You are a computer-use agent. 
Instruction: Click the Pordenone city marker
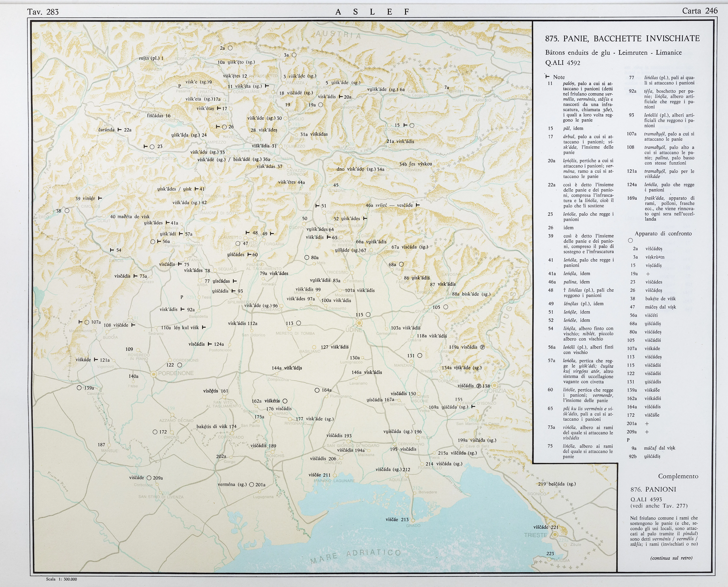tap(154, 374)
